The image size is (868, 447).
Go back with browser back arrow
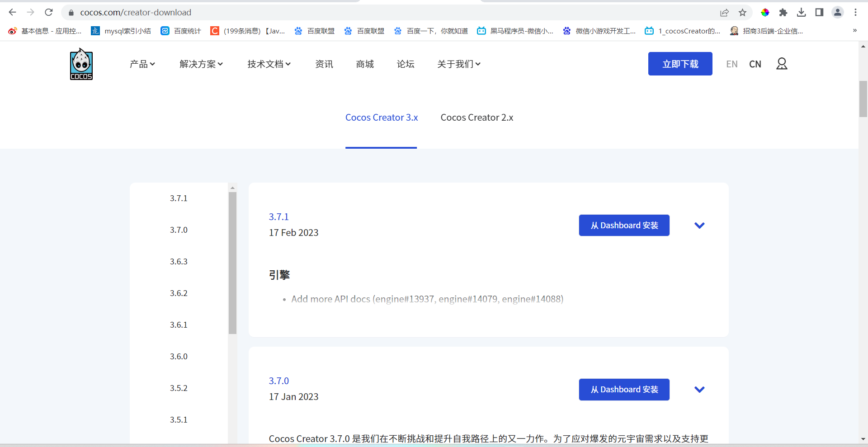13,12
